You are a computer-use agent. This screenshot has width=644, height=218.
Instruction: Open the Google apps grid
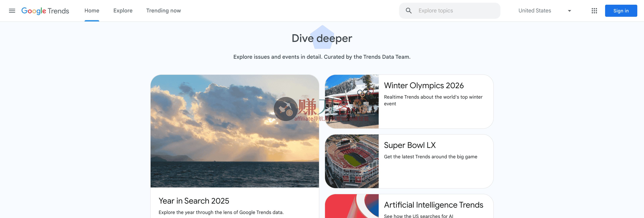594,11
